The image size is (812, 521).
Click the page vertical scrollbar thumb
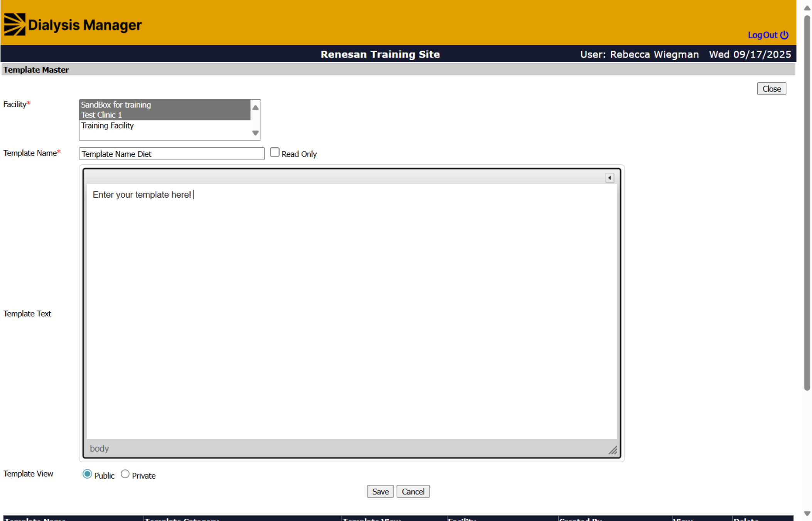(807, 203)
